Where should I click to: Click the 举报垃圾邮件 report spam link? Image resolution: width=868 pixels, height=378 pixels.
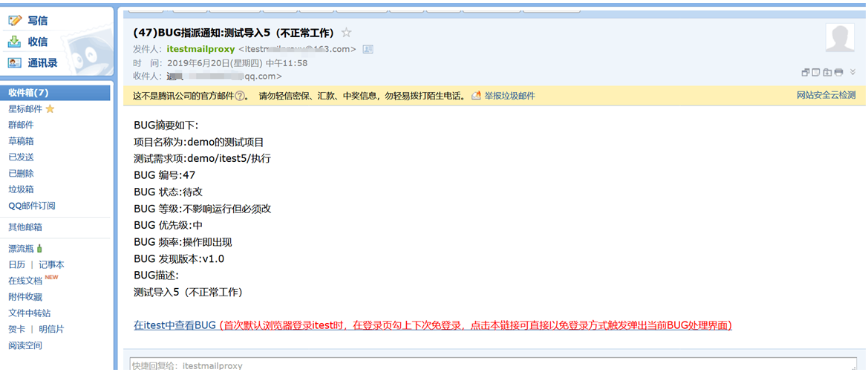click(x=510, y=96)
